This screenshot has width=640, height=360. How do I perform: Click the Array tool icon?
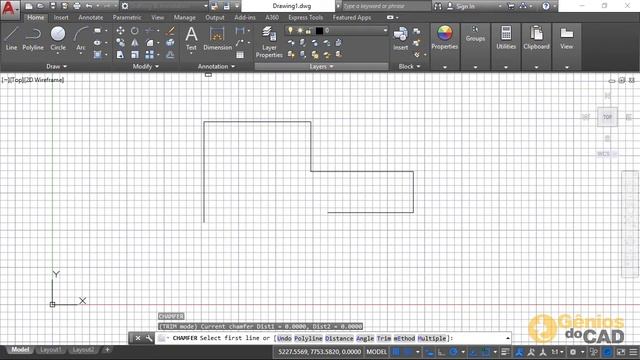point(150,54)
